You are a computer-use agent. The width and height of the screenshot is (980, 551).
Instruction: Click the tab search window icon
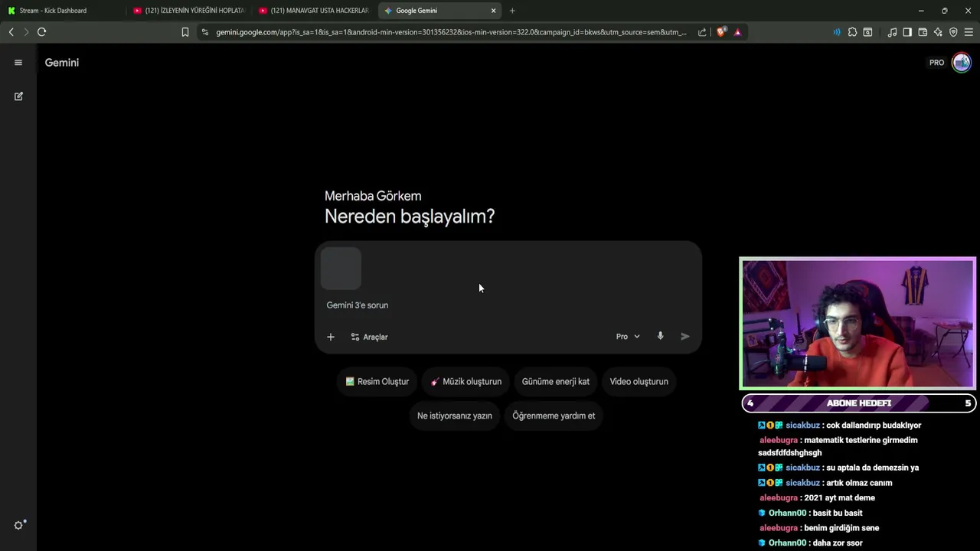[x=867, y=32]
